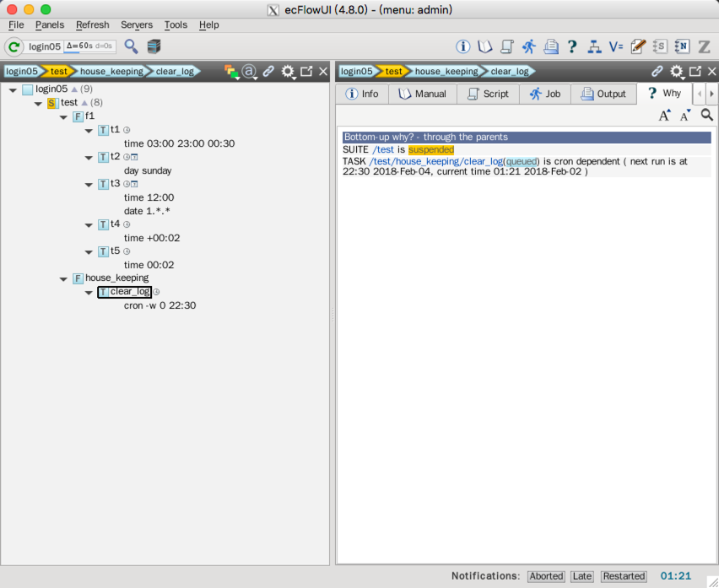Screen dimensions: 719x588
Task: Open the Zombies Z toolbar icon
Action: 704,46
